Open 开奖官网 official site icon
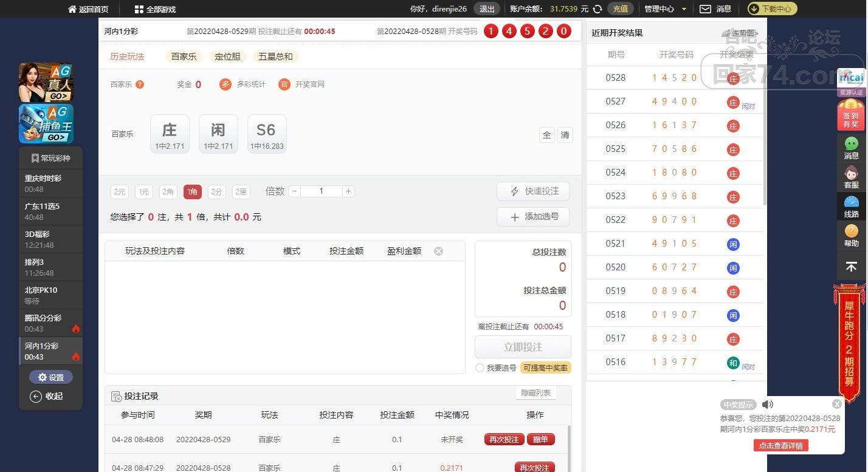This screenshot has height=472, width=868. 284,84
